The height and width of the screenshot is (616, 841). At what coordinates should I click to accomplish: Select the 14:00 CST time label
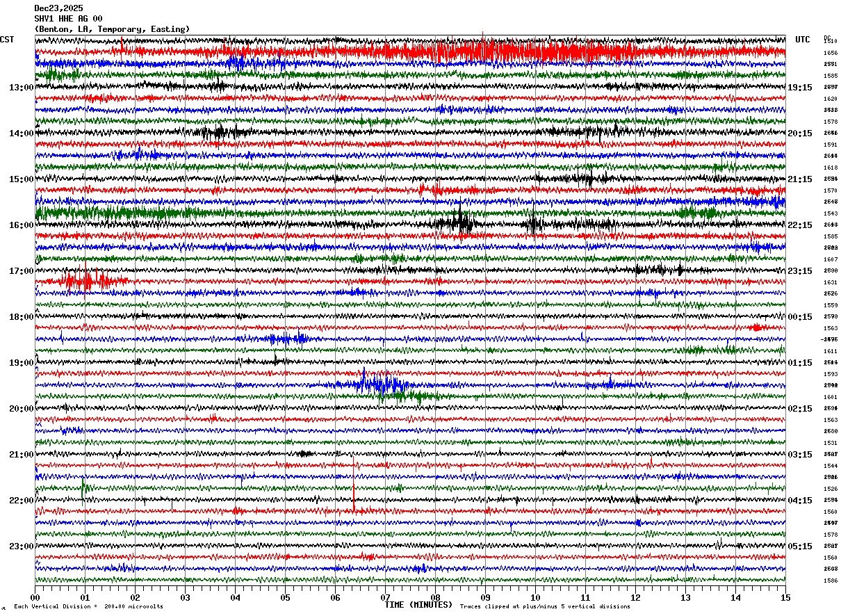coord(22,133)
